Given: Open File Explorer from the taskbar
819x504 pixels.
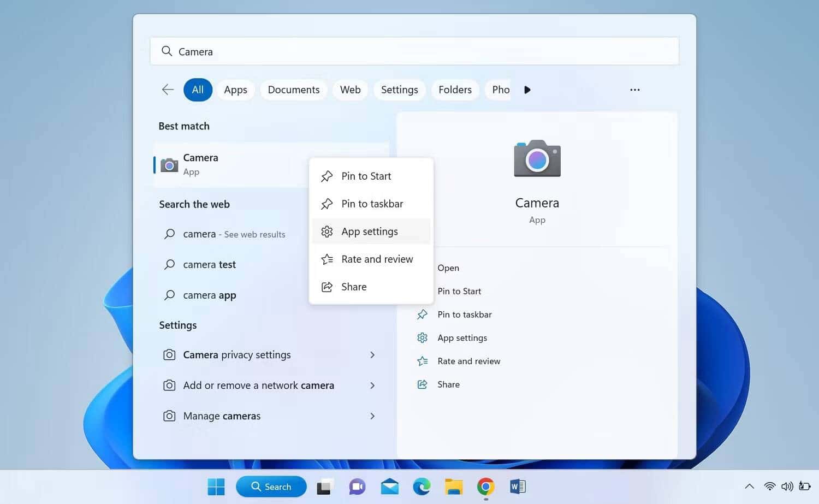Looking at the screenshot, I should (453, 486).
